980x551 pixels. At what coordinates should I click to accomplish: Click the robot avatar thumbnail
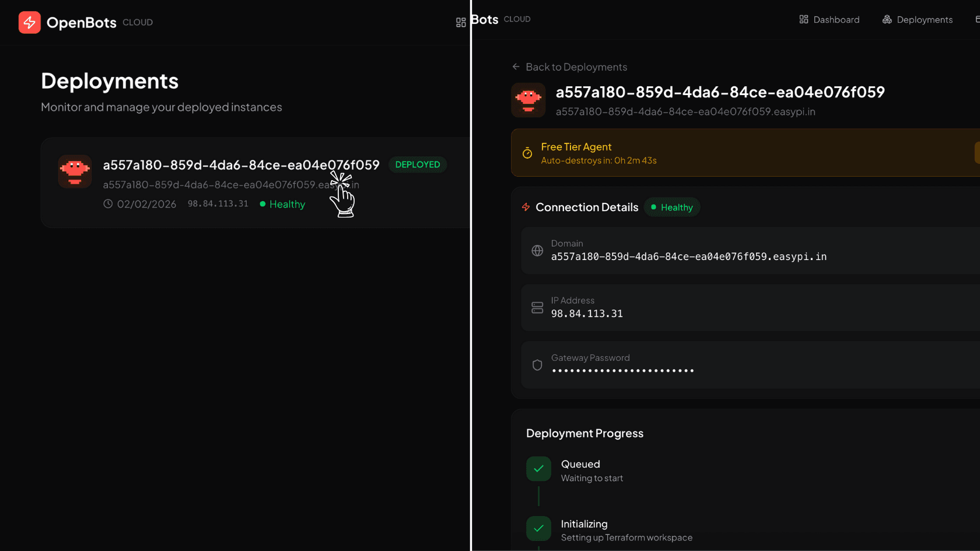pyautogui.click(x=528, y=100)
